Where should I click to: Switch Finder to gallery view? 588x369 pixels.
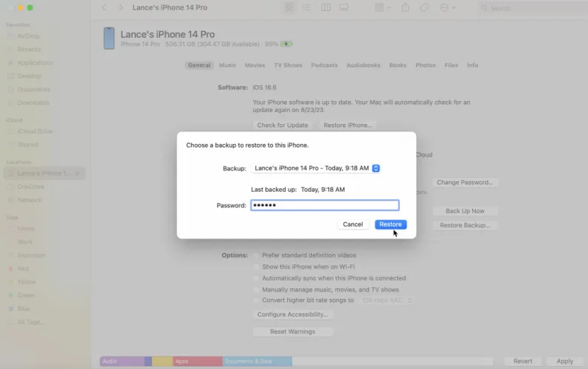tap(344, 7)
